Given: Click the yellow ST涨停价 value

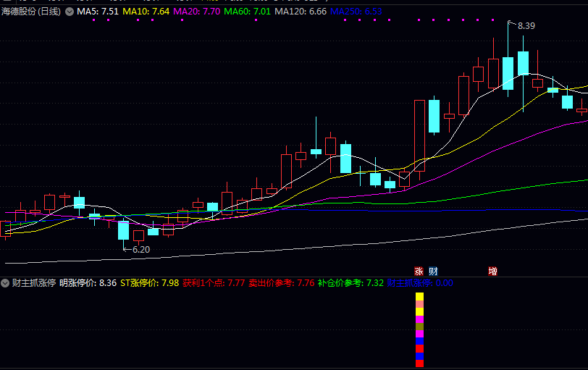Looking at the screenshot, I should [x=149, y=282].
